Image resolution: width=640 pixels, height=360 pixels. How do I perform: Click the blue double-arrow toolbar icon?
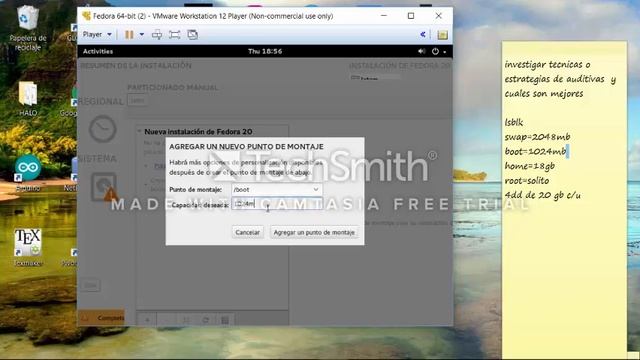(x=423, y=35)
